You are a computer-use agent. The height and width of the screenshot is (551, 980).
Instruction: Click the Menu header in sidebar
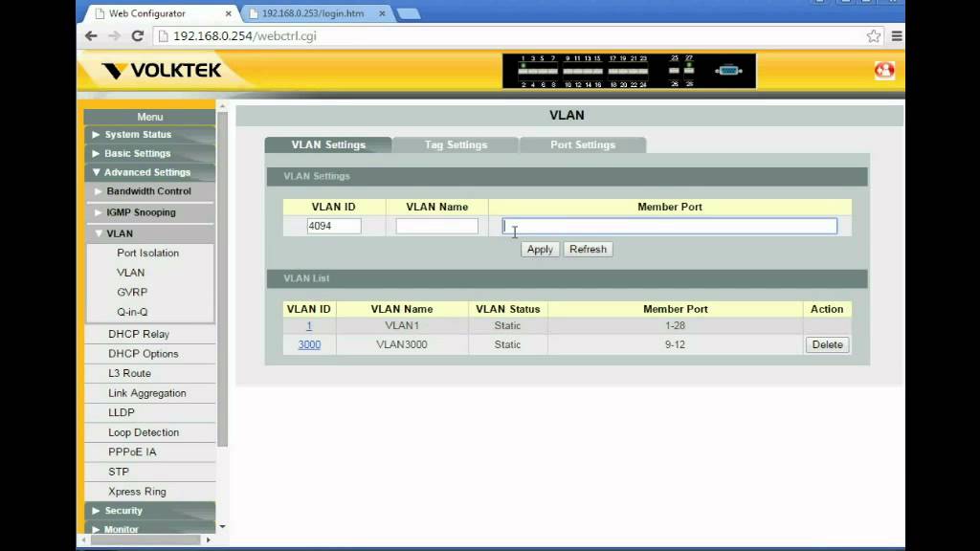[x=150, y=117]
